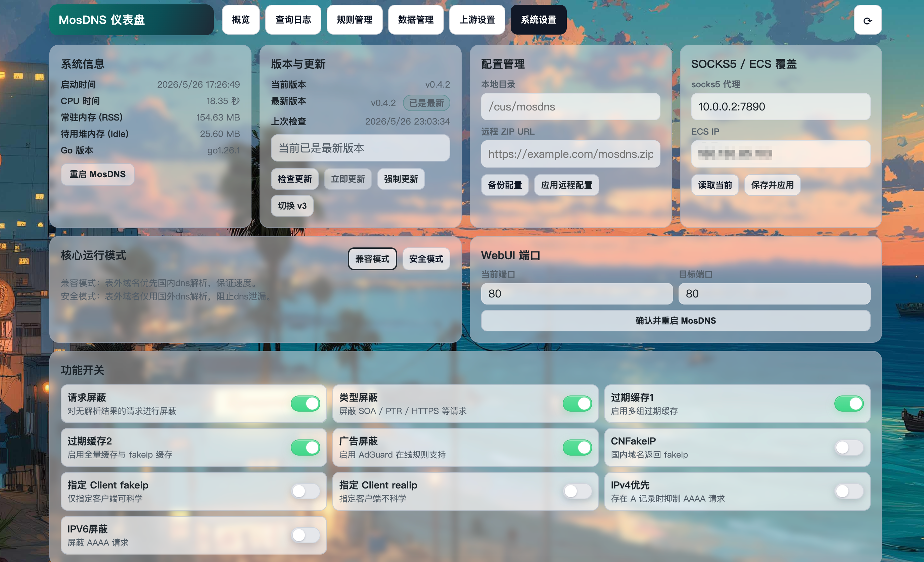This screenshot has height=562, width=924.
Task: Click the refresh icon button
Action: [x=867, y=20]
